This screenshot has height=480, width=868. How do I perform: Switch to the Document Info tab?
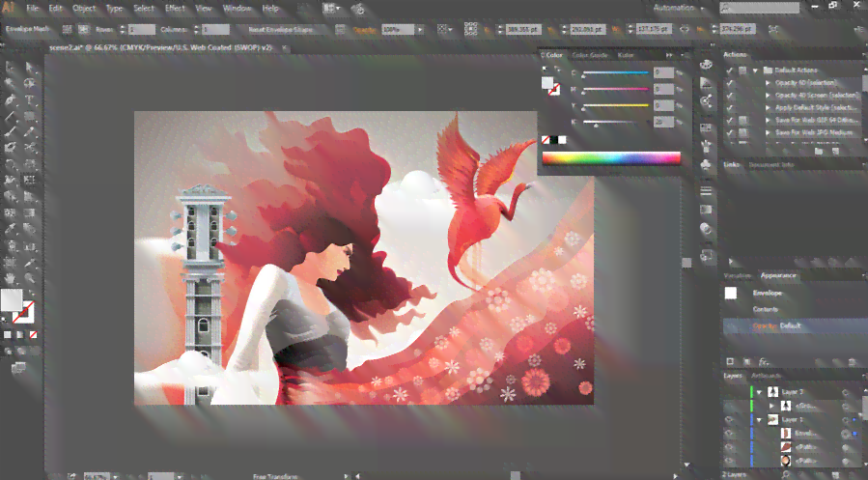pyautogui.click(x=771, y=165)
